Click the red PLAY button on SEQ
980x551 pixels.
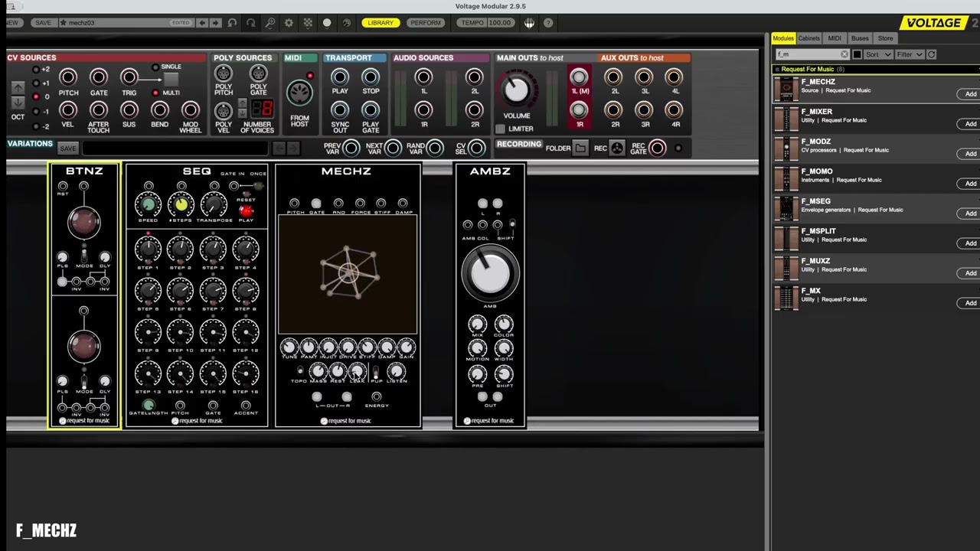point(246,210)
